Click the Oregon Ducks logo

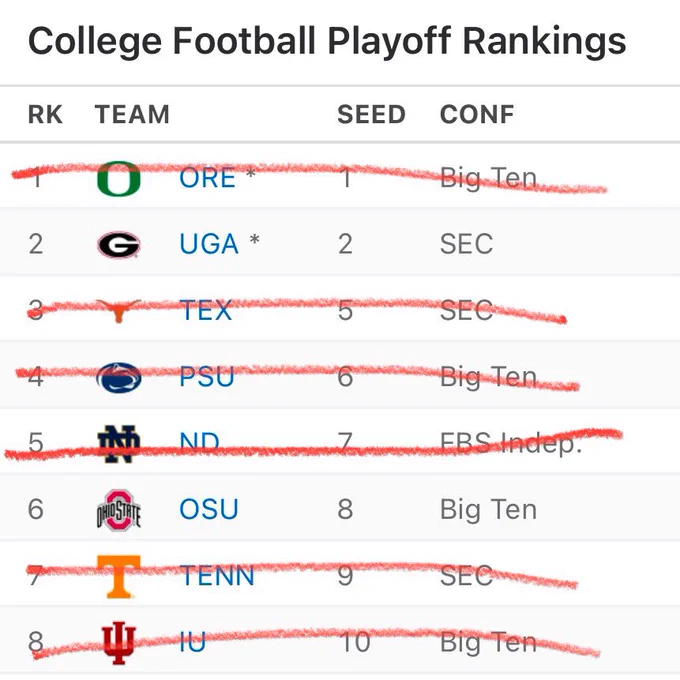point(118,178)
